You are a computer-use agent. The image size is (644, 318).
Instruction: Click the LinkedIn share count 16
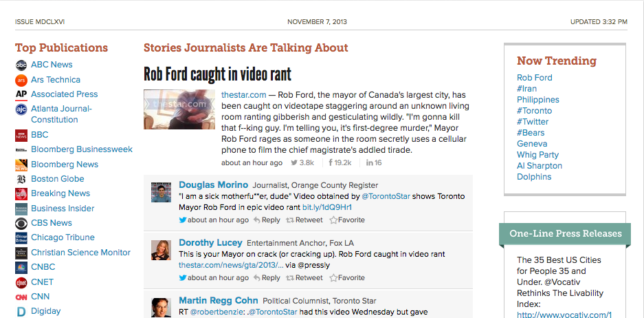click(x=374, y=163)
